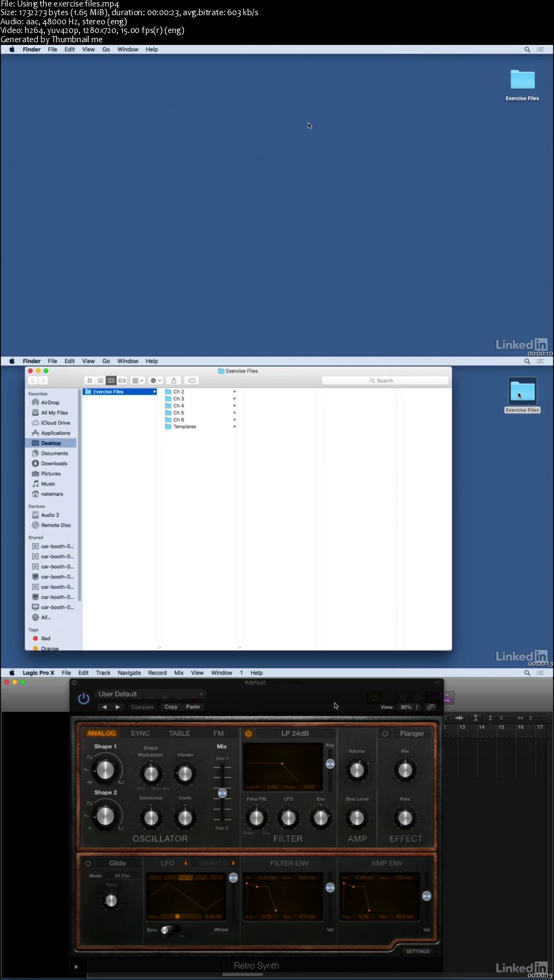Toggle the filter power button beside LP 24dB

[248, 734]
